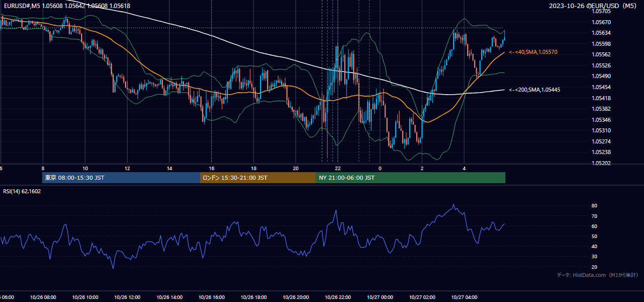Click the 10/26 08:00 date axis label
Viewport: 644px width, 302px height.
pos(42,297)
